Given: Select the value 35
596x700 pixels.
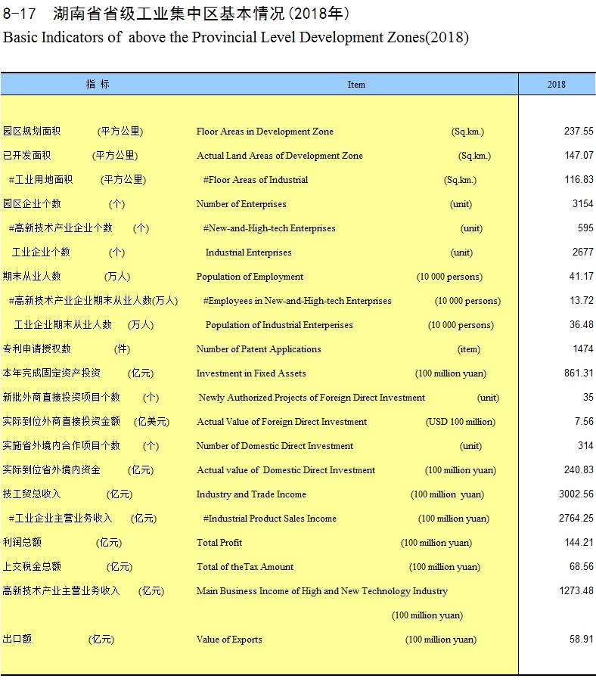Looking at the screenshot, I should pos(588,398).
